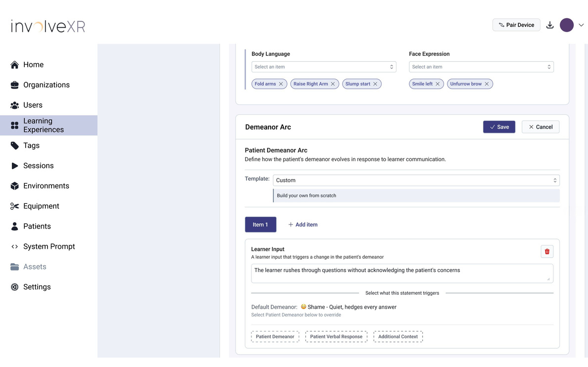Remove the Smile left tag

pos(438,84)
